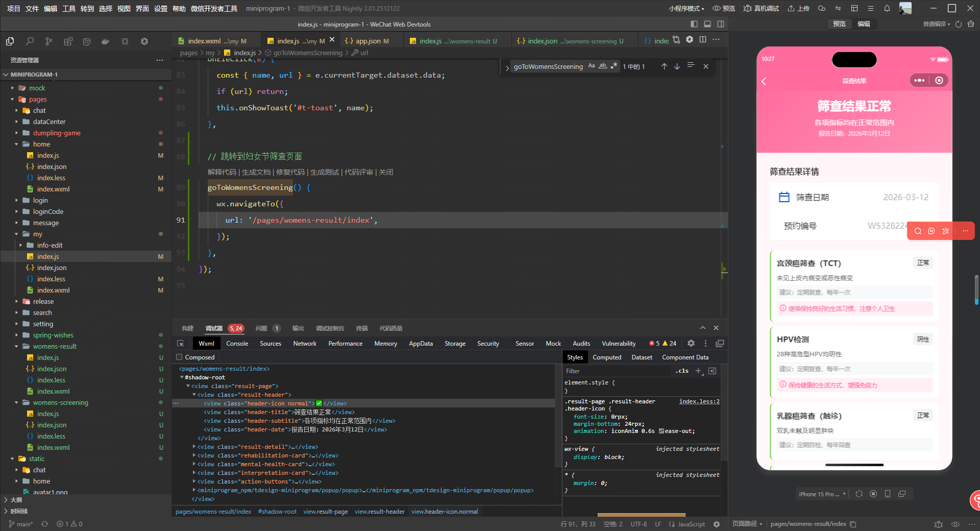Open devtools settings gear icon
This screenshot has width=980, height=531.
click(691, 344)
